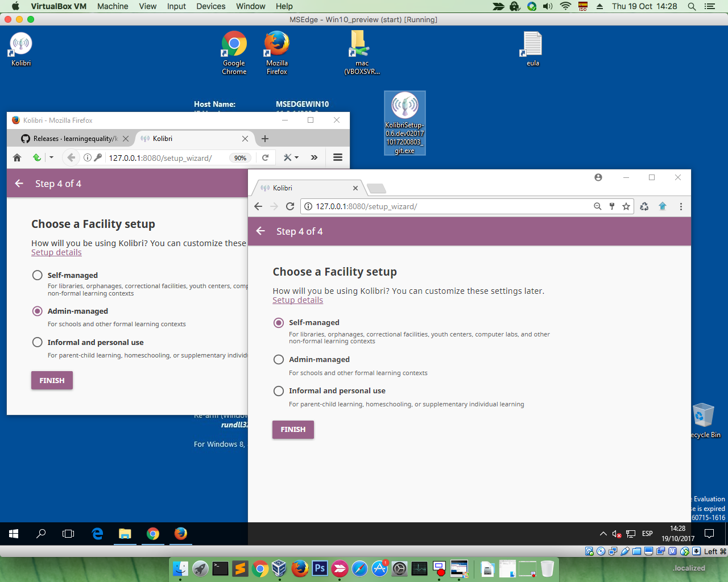The height and width of the screenshot is (582, 728).
Task: Open the Firefox hamburger menu
Action: 337,157
